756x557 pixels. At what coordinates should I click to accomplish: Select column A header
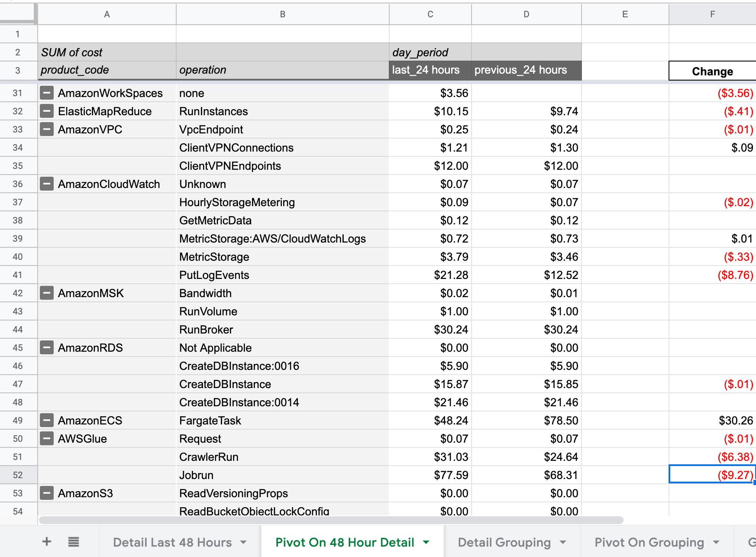click(107, 14)
